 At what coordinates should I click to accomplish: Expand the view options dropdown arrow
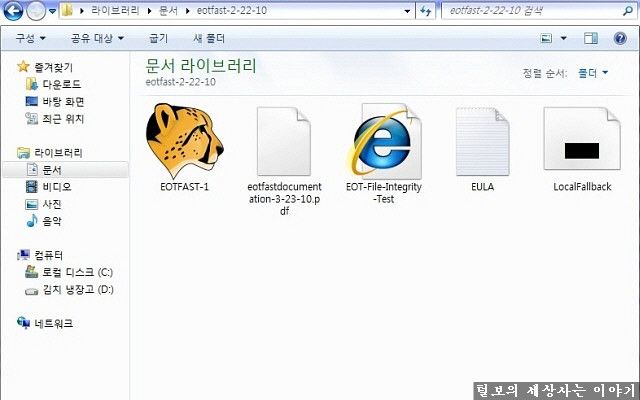[563, 38]
